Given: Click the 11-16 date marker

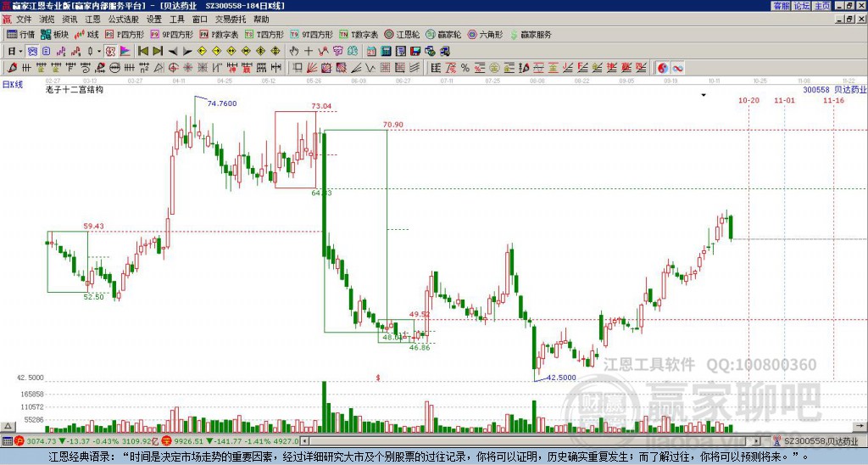Looking at the screenshot, I should coord(833,100).
